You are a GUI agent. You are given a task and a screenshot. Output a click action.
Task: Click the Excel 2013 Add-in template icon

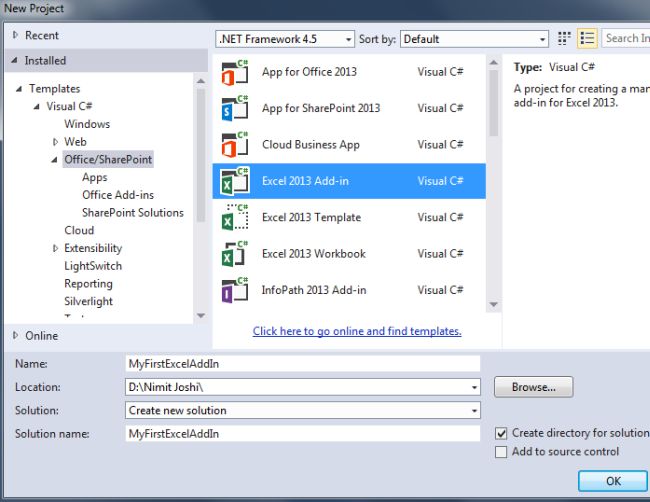tap(235, 181)
